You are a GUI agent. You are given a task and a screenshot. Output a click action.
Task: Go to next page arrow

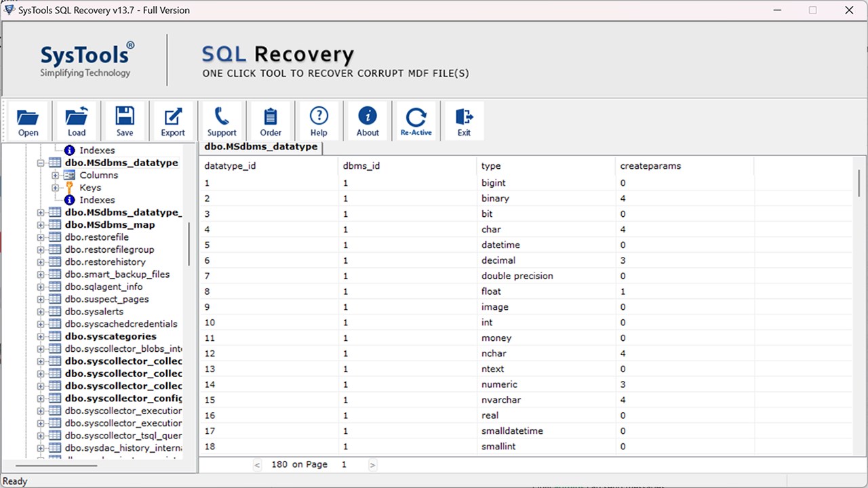(372, 465)
